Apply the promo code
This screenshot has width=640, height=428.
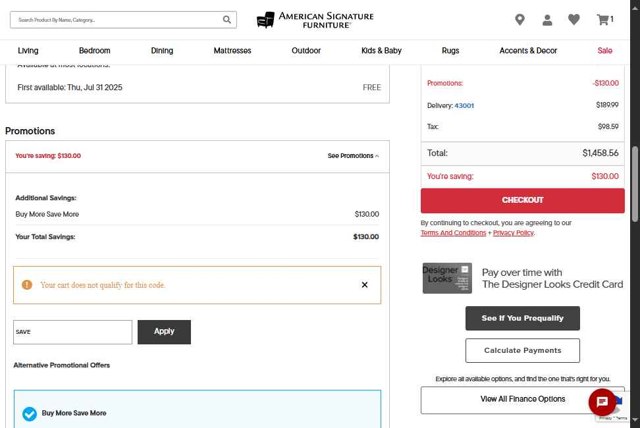164,332
